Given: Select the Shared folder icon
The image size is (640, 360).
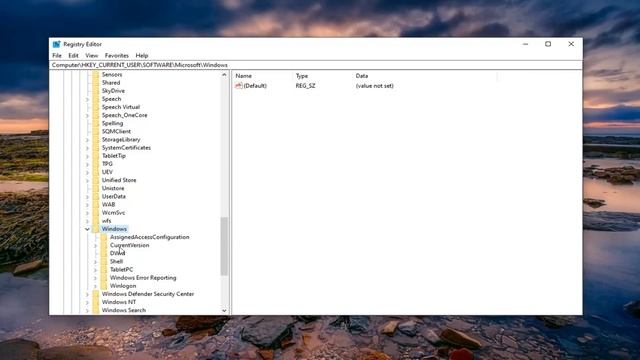Looking at the screenshot, I should click(x=96, y=83).
